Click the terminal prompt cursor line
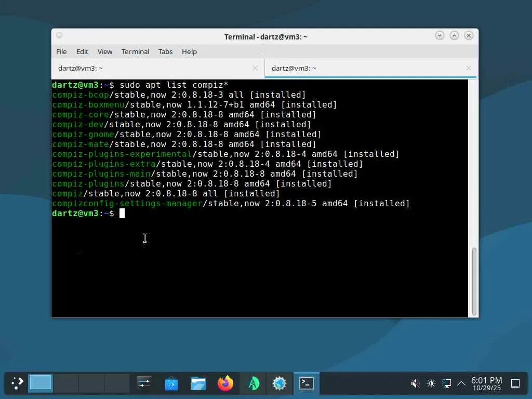Image resolution: width=532 pixels, height=399 pixels. tap(88, 213)
